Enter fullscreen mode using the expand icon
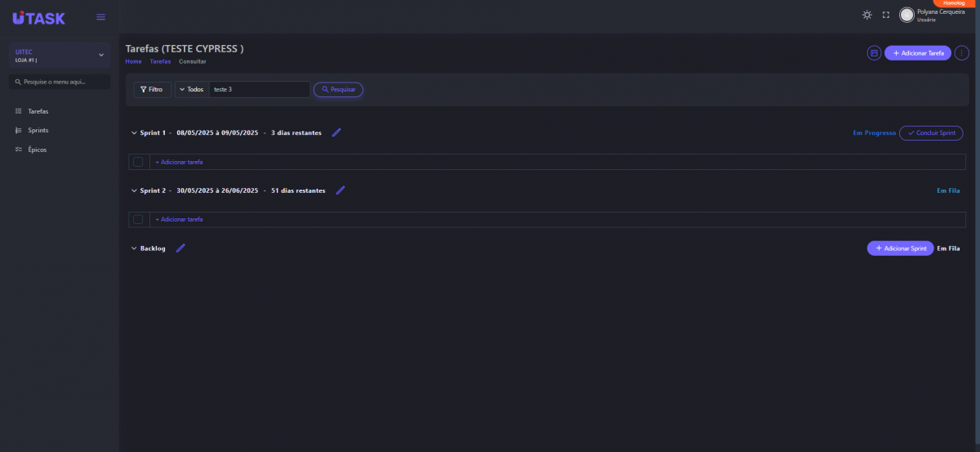Screen dimensions: 980x452 (885, 15)
